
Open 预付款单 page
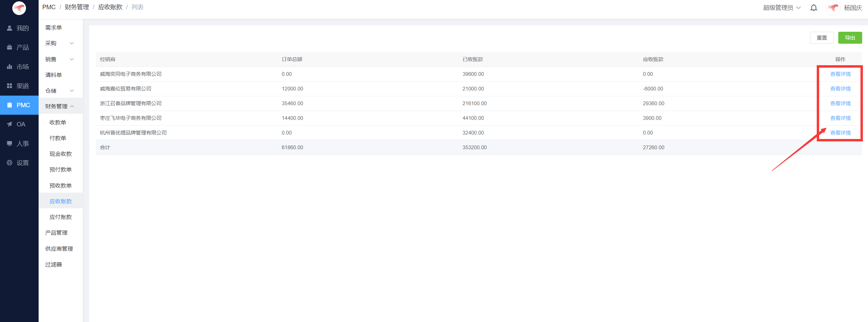point(60,170)
